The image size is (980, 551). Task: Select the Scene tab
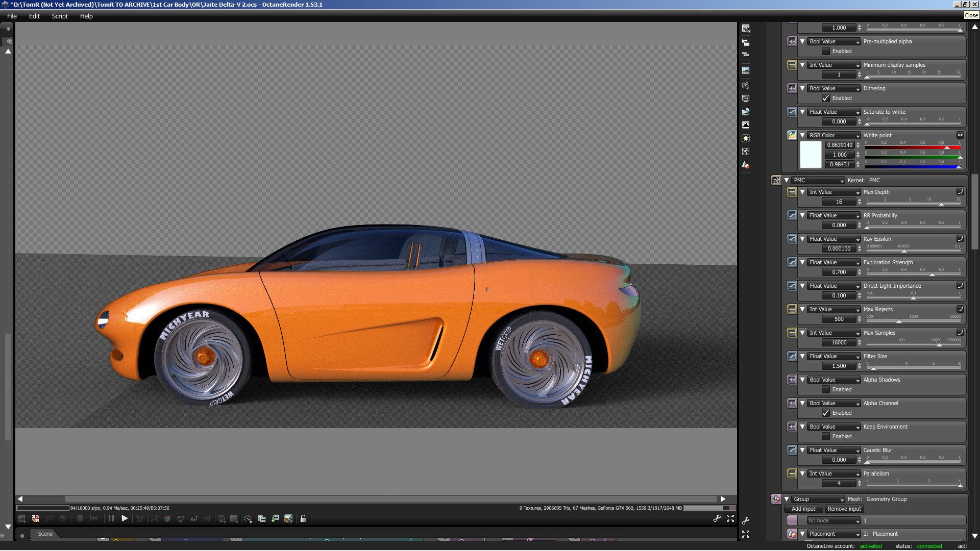(45, 534)
